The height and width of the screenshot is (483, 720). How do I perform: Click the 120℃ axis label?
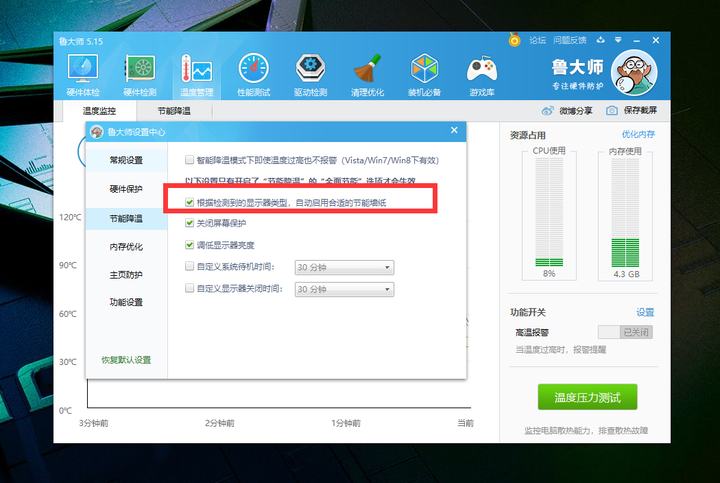(x=70, y=217)
